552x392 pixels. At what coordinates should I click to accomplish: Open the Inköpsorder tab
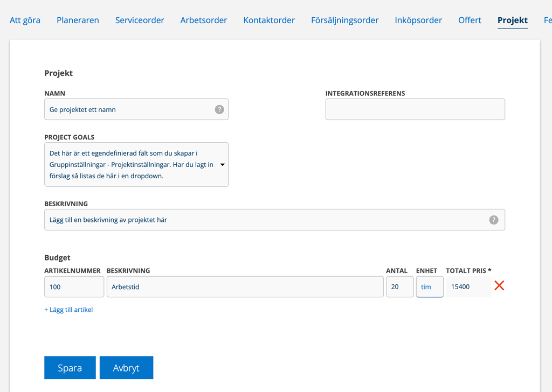point(418,20)
